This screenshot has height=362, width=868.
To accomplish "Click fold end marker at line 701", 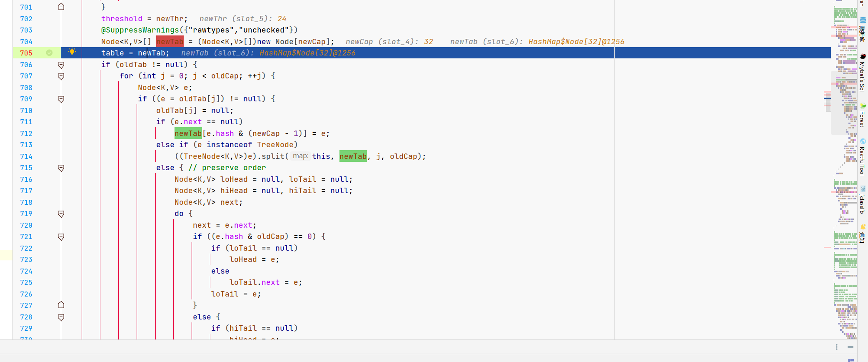I will click(x=61, y=7).
